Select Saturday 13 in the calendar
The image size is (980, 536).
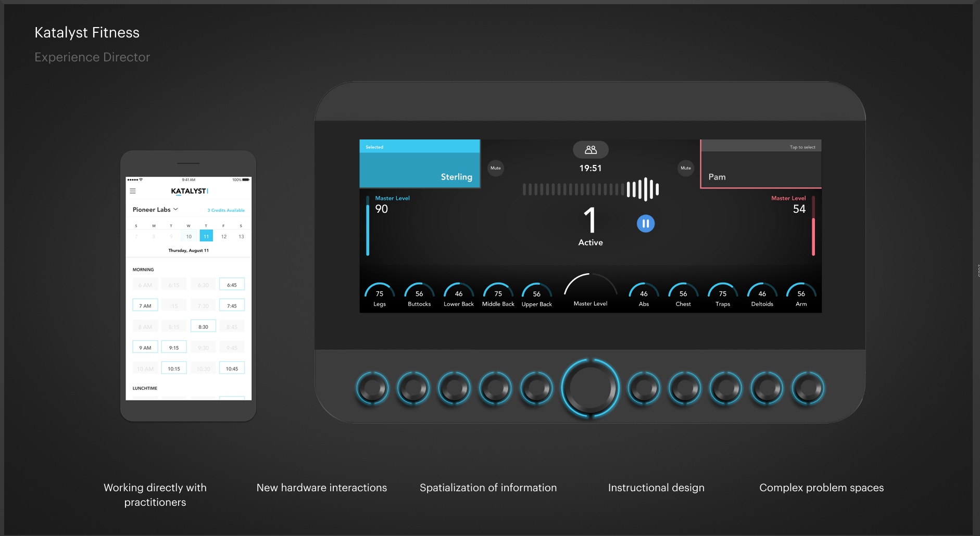click(x=241, y=236)
